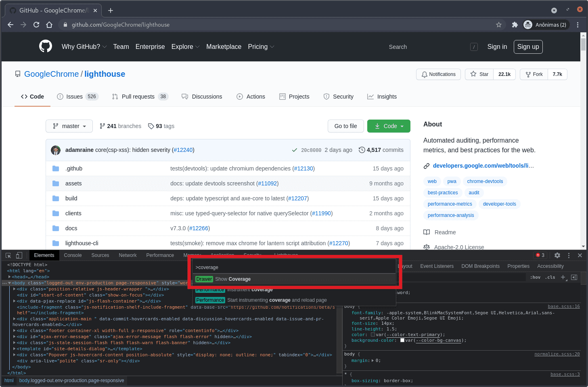Viewport: 588px width, 387px height.
Task: Toggle computed styles sidebar icon
Action: (x=574, y=277)
